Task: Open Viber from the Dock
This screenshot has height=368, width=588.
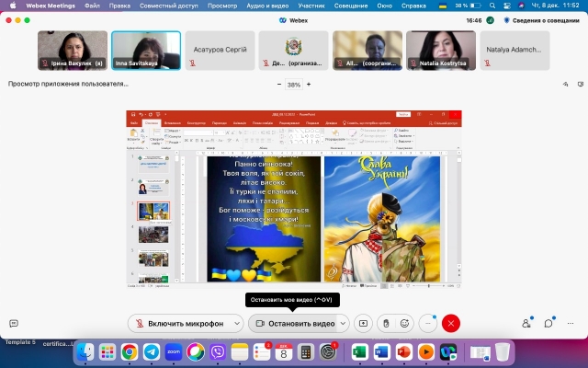Action: pyautogui.click(x=218, y=352)
